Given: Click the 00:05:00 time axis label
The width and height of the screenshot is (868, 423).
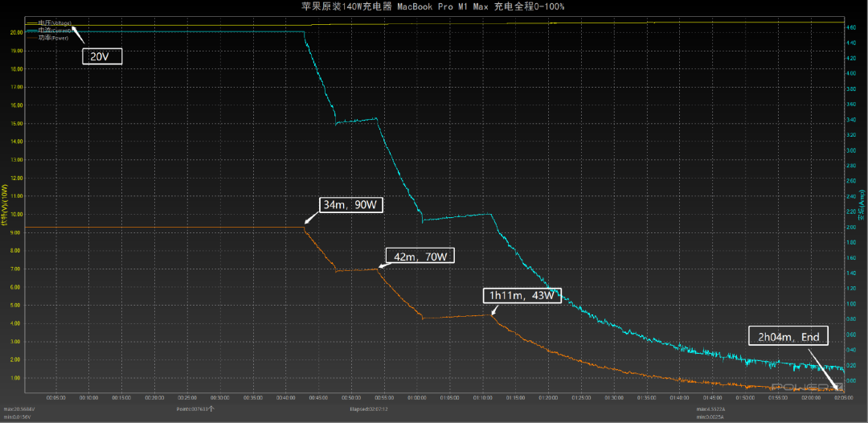Looking at the screenshot, I should 56,397.
